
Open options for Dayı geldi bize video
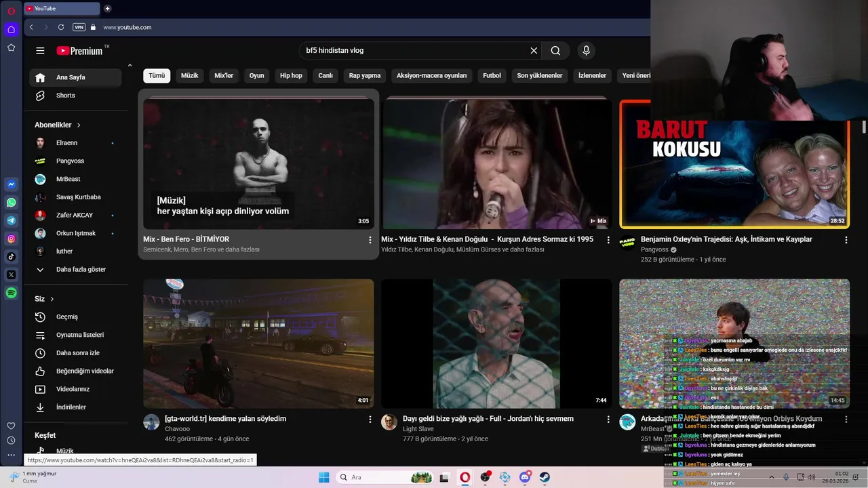(608, 420)
